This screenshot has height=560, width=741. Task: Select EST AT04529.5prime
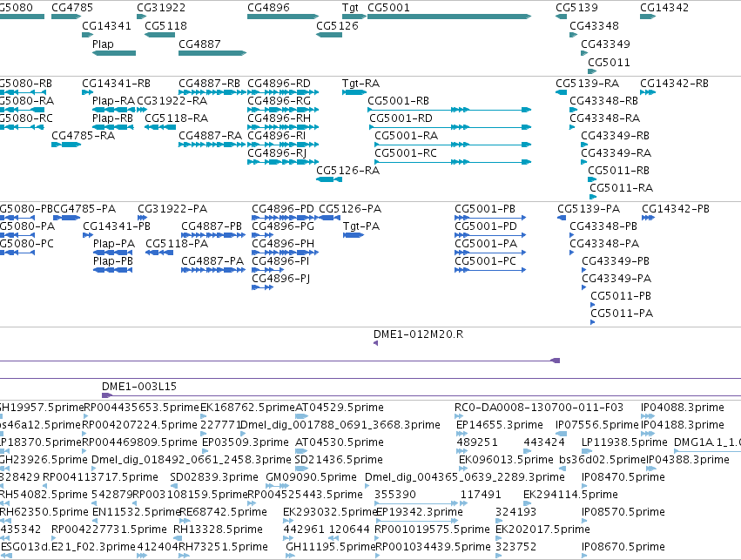click(301, 416)
